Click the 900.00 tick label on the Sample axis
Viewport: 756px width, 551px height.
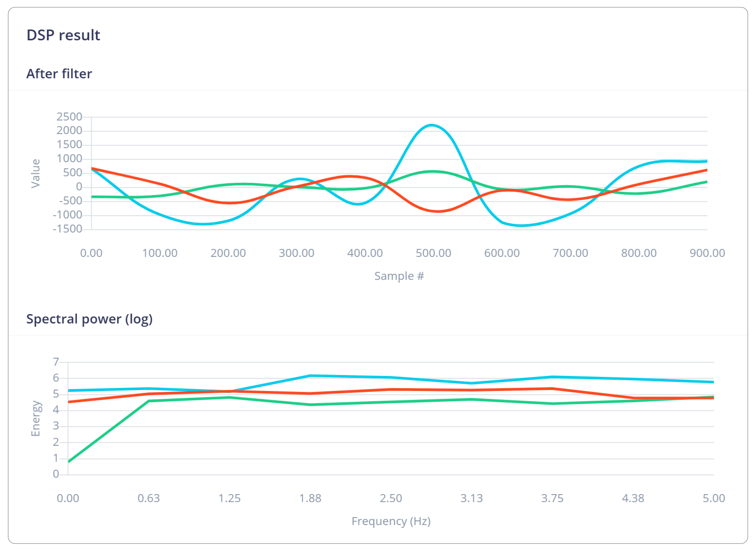pos(707,253)
